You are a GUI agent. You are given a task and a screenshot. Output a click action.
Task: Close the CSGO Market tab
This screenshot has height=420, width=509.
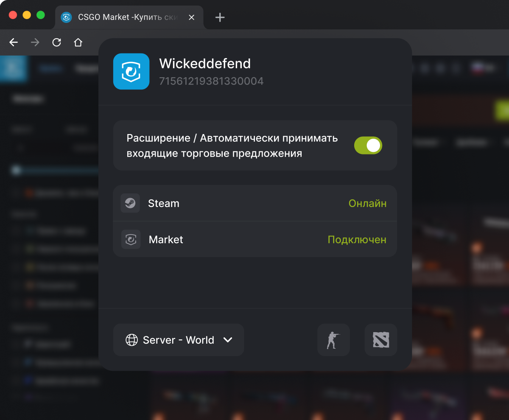tap(191, 17)
